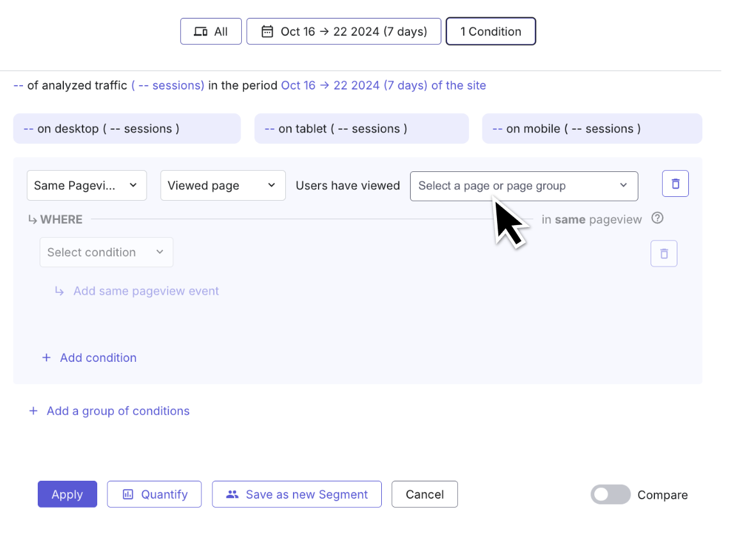This screenshot has width=742, height=560.
Task: Click Select a page or page group field
Action: point(523,186)
